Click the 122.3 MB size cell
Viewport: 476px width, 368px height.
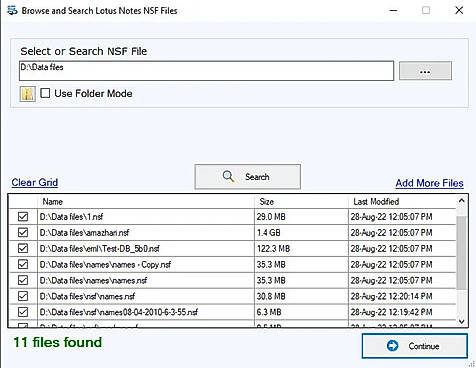(x=301, y=248)
